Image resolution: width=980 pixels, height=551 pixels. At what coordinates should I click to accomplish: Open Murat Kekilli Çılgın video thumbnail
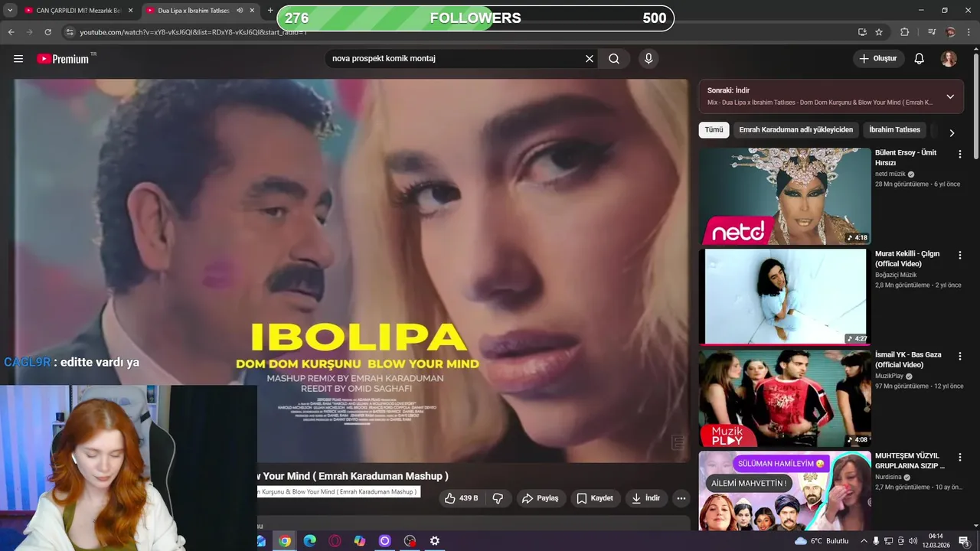[785, 297]
